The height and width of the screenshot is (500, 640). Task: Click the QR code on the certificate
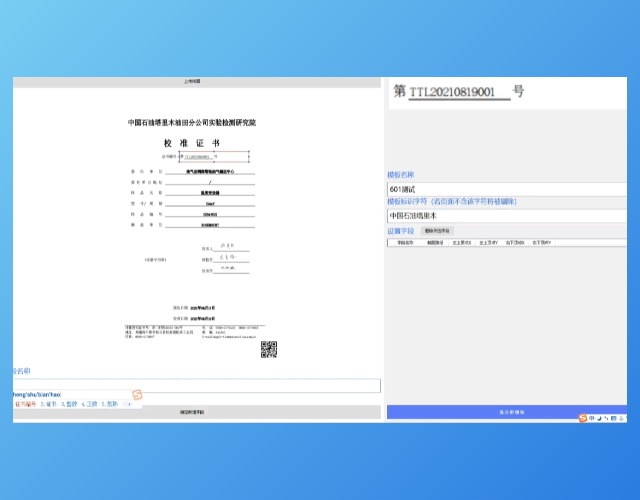(x=268, y=349)
